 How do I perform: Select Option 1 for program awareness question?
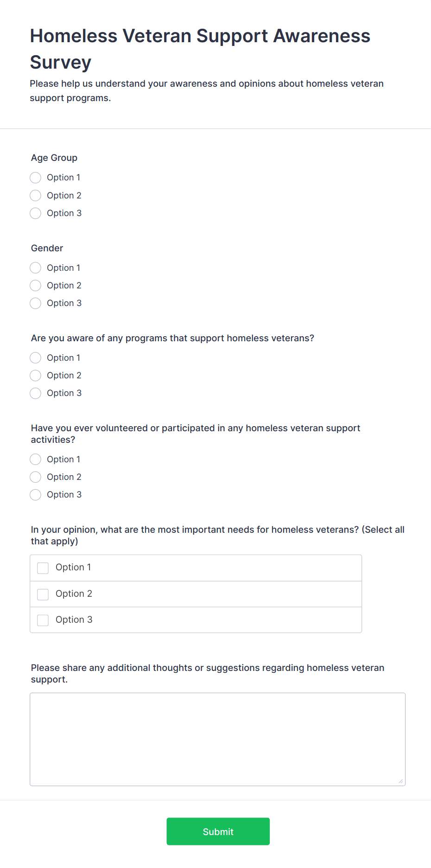tap(35, 358)
